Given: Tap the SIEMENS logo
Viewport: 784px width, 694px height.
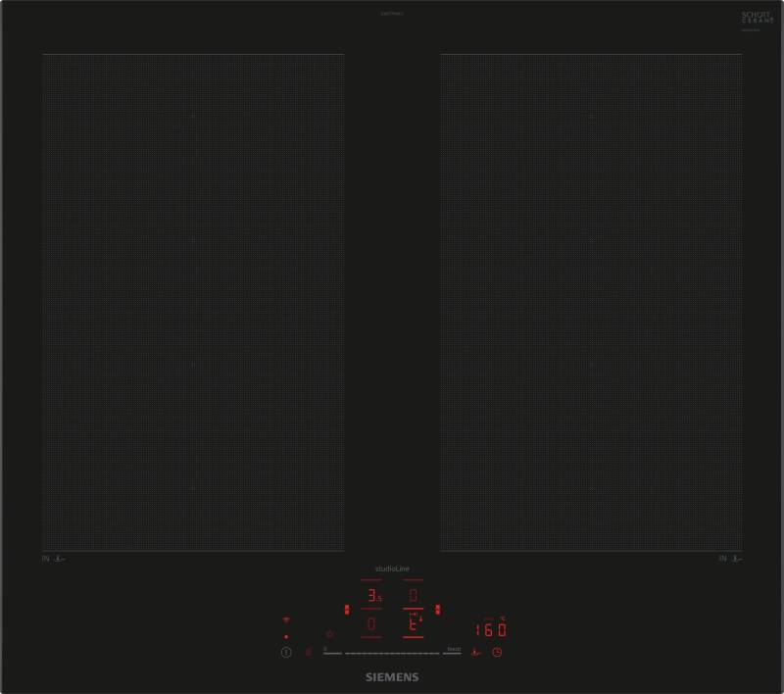Looking at the screenshot, I should click(x=392, y=676).
